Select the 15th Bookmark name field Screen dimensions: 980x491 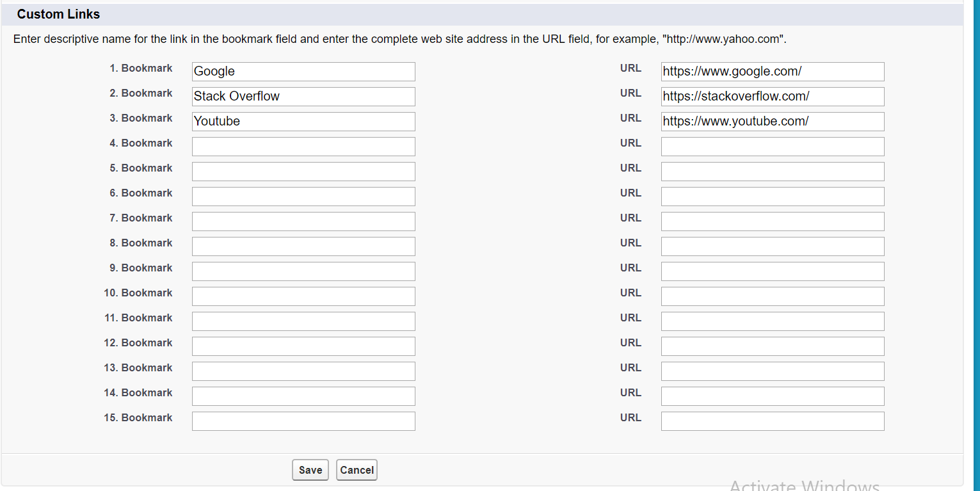[303, 421]
